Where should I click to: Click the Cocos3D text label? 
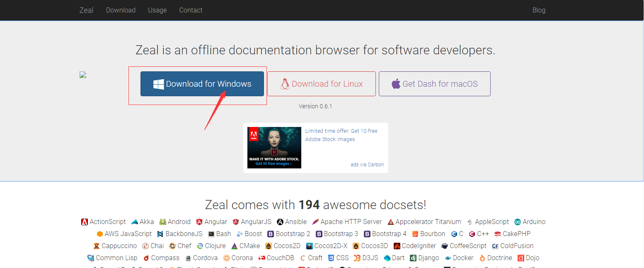pos(375,246)
